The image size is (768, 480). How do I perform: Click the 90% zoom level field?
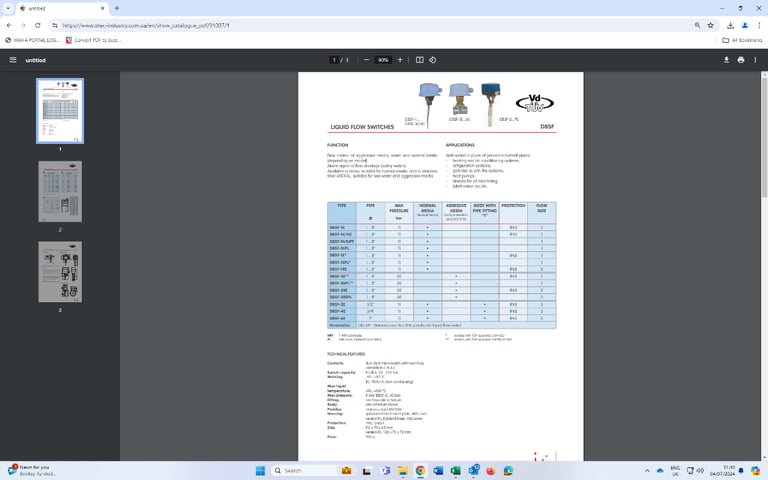pos(383,60)
